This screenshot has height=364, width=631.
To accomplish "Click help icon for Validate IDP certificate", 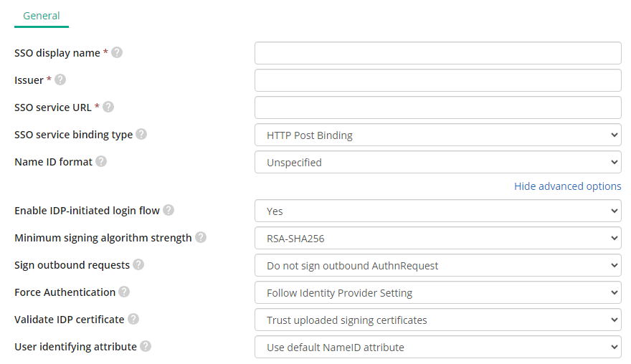I will click(x=133, y=320).
